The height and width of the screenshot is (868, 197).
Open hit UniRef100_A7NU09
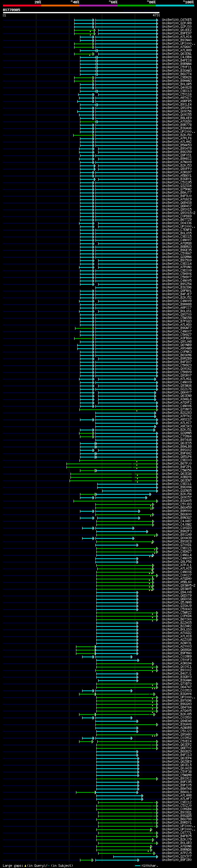177,162
